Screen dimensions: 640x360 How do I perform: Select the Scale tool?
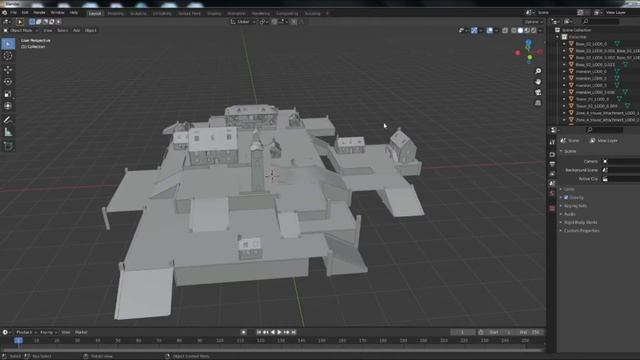coord(8,94)
